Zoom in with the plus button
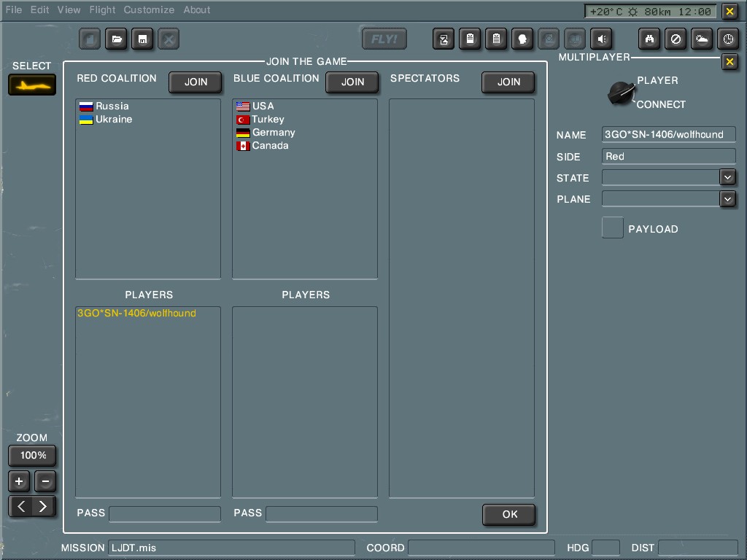Image resolution: width=747 pixels, height=560 pixels. coord(19,481)
